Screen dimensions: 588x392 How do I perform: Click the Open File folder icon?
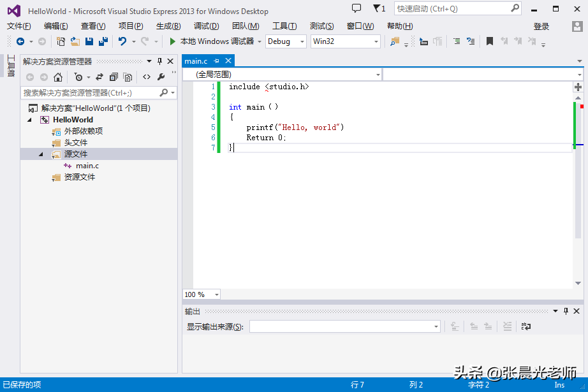pos(75,41)
